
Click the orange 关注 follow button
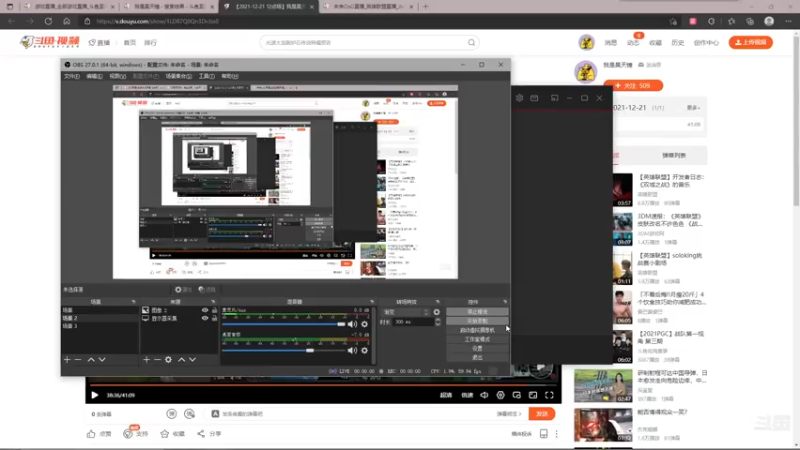point(633,86)
